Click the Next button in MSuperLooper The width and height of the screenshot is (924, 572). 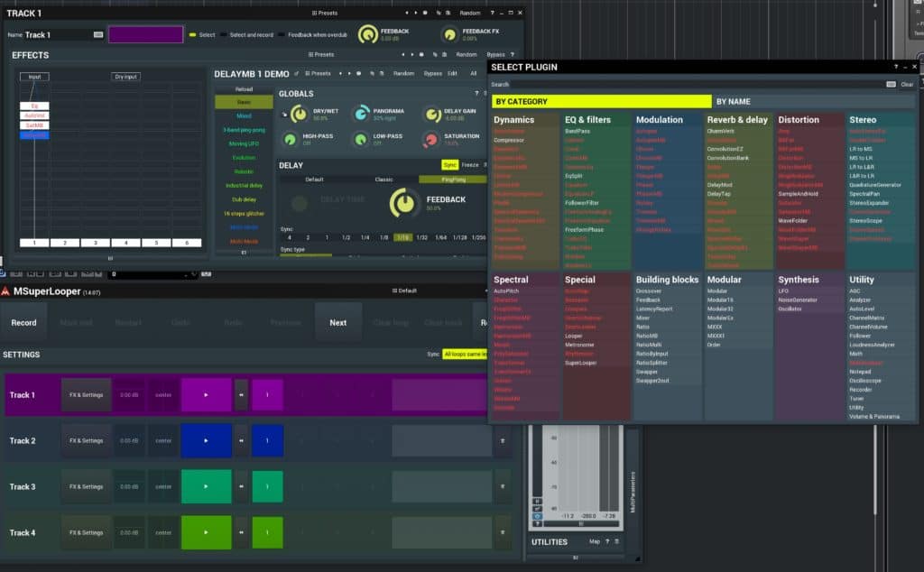[x=338, y=323]
